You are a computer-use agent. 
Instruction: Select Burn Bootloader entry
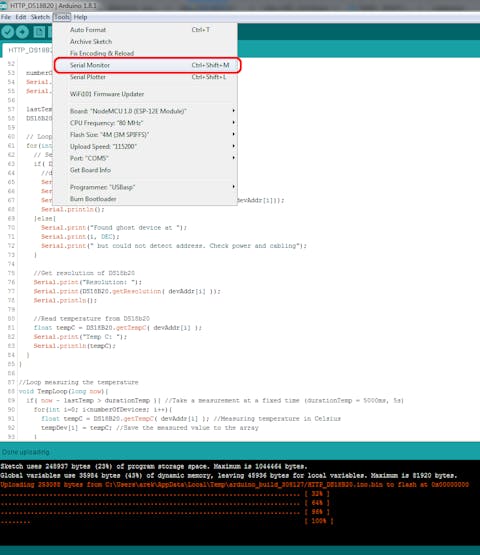tap(145, 199)
